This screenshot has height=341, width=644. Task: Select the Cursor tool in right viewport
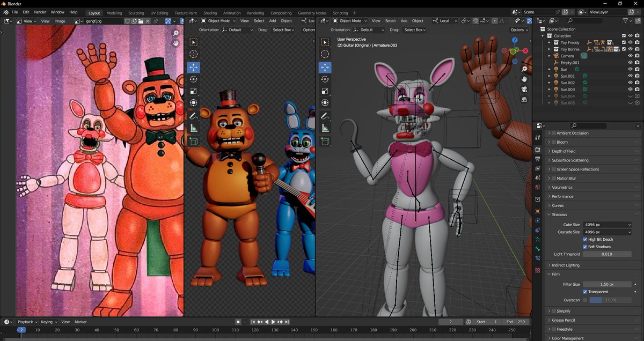pyautogui.click(x=325, y=54)
